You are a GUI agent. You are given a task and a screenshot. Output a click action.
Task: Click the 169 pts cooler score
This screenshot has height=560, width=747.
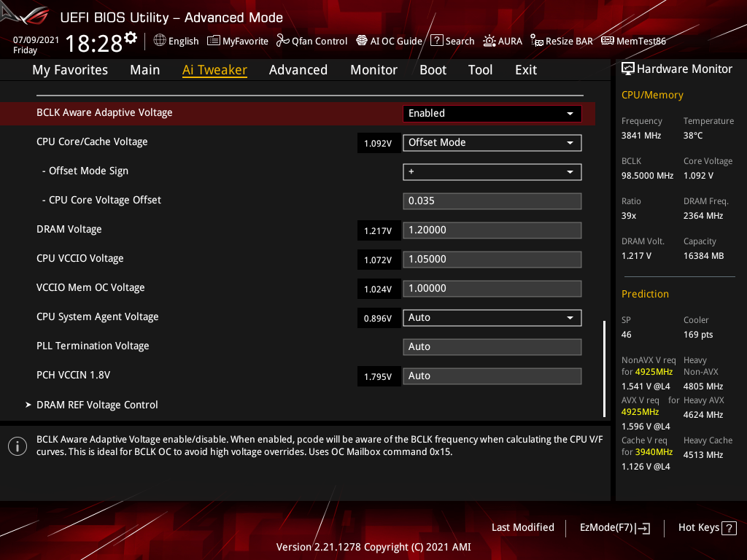click(698, 334)
